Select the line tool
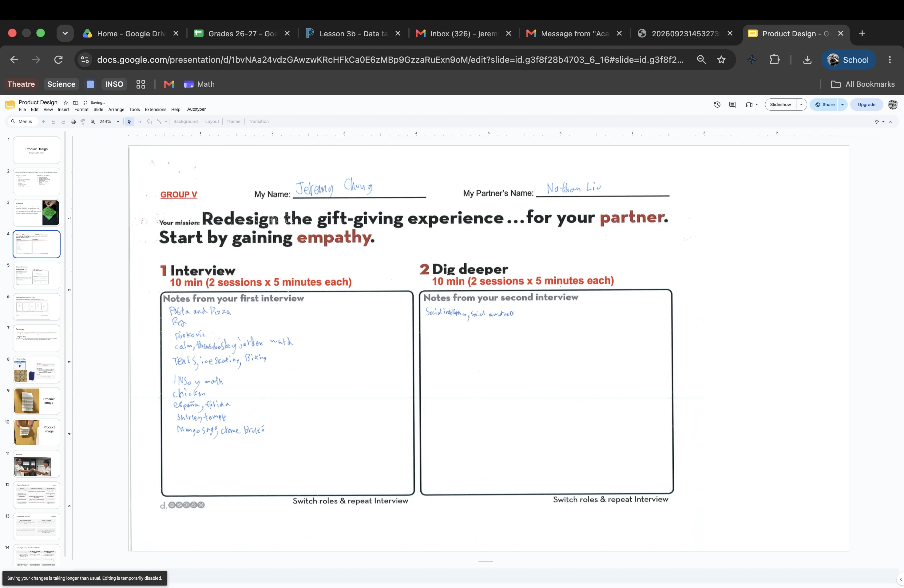This screenshot has height=588, width=904. (x=159, y=122)
